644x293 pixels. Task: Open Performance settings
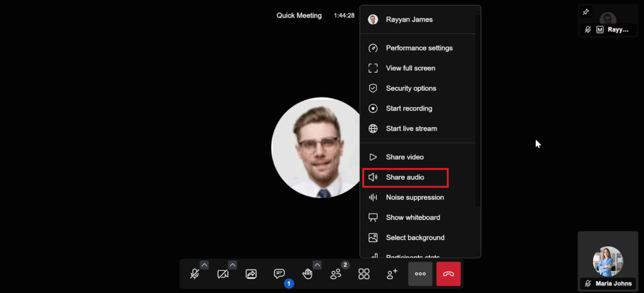tap(419, 48)
